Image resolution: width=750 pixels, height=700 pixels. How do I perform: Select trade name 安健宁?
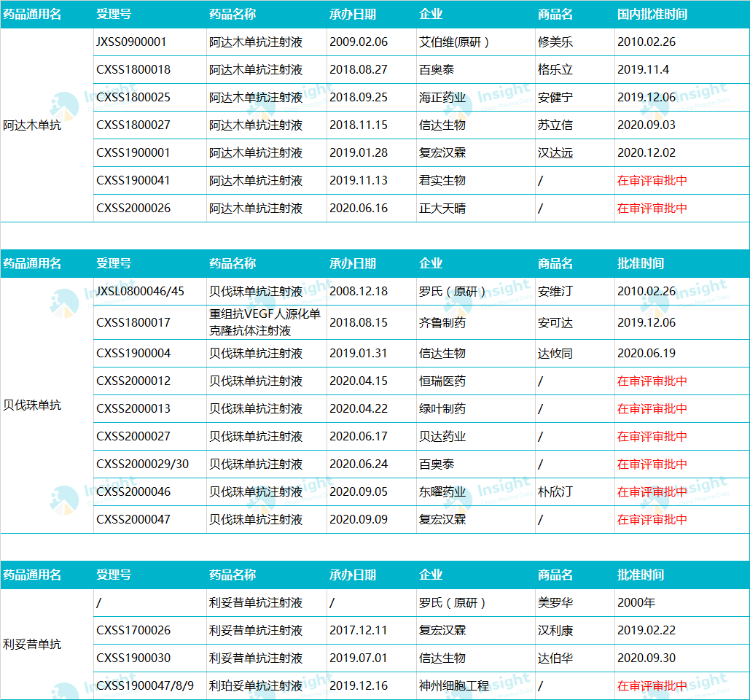click(555, 98)
